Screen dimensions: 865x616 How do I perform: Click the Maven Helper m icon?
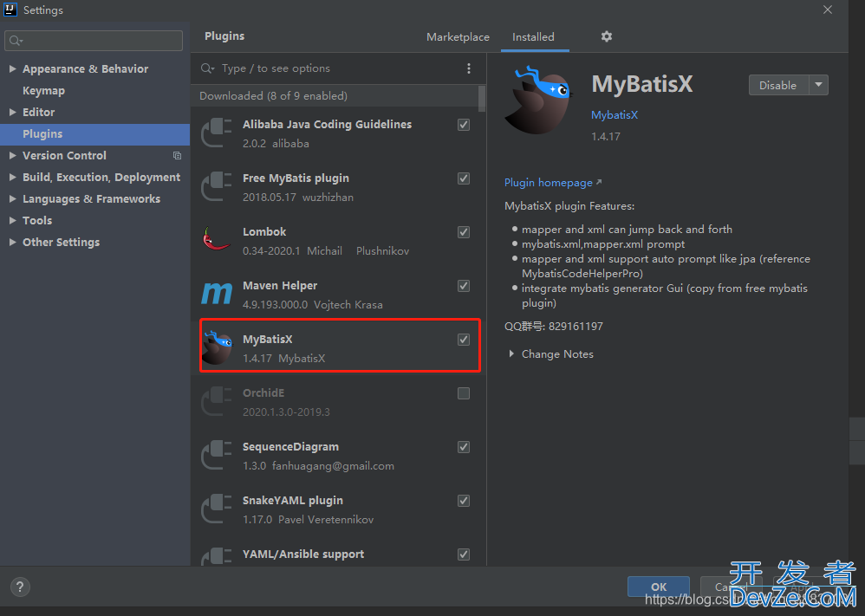tap(217, 294)
